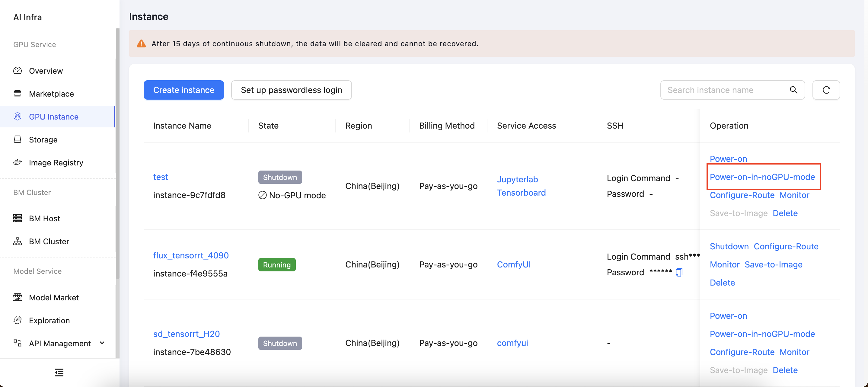The width and height of the screenshot is (868, 387).
Task: Click Set up passwordless login
Action: (x=292, y=90)
